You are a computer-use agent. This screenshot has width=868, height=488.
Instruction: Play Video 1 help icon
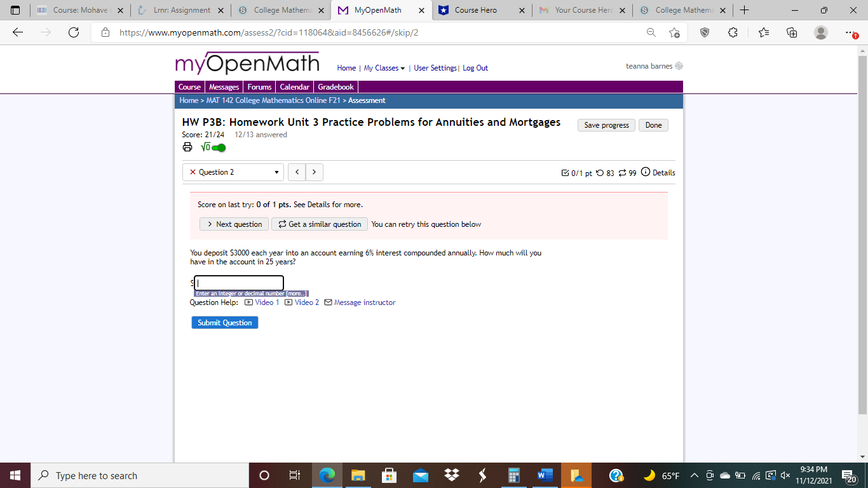click(x=248, y=302)
